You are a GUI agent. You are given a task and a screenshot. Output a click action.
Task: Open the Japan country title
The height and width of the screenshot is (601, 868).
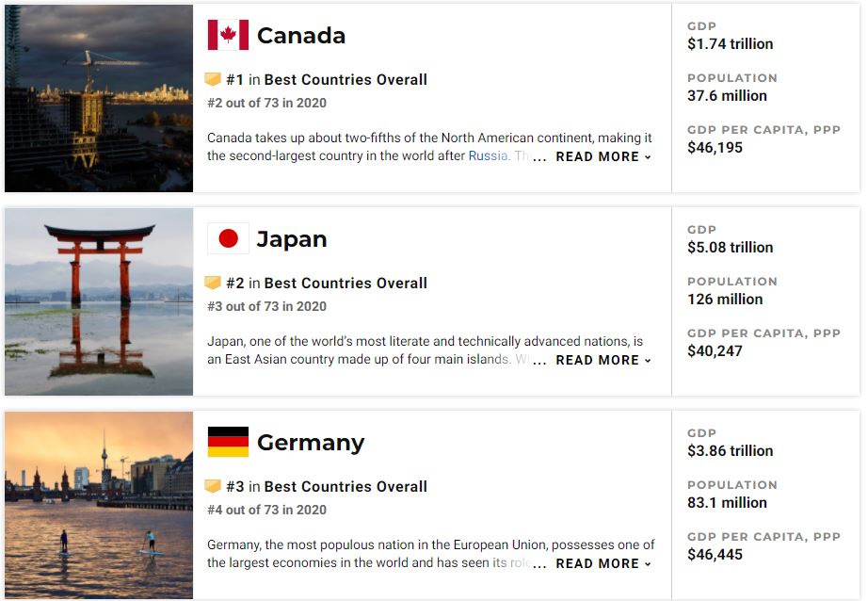(x=292, y=239)
